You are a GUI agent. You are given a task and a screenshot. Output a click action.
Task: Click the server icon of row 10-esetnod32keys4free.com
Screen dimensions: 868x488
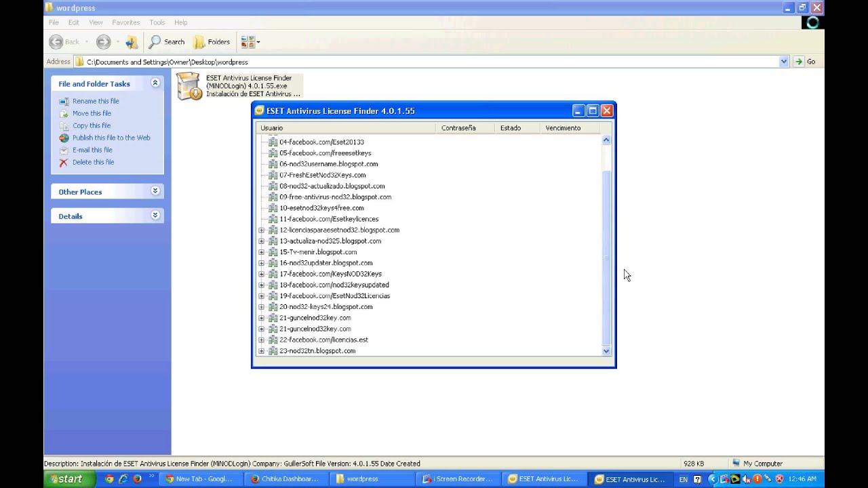click(x=273, y=208)
